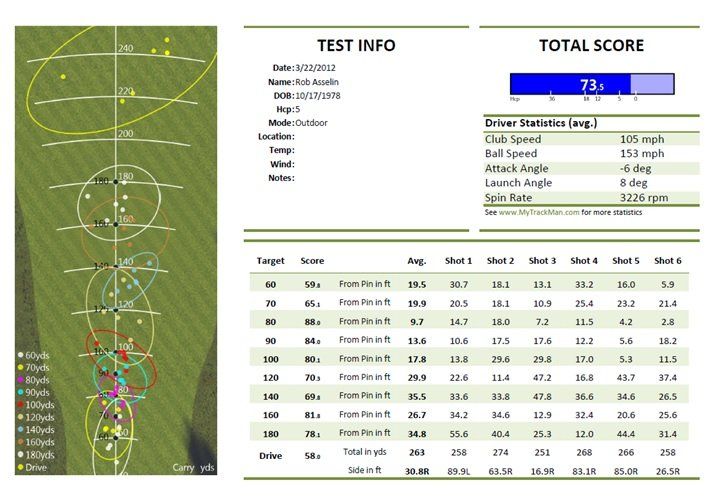
Task: Select the 80yds legend marker
Action: click(22, 380)
